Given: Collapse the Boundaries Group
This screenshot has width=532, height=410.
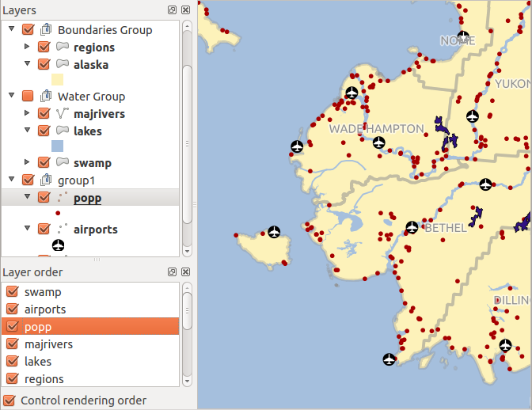Looking at the screenshot, I should point(12,30).
